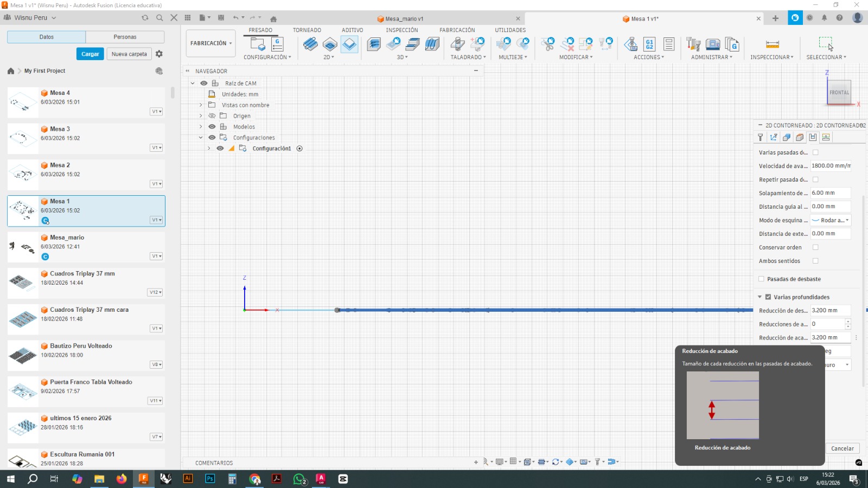868x488 pixels.
Task: Toggle the Conservar orden checkbox
Action: tap(814, 247)
